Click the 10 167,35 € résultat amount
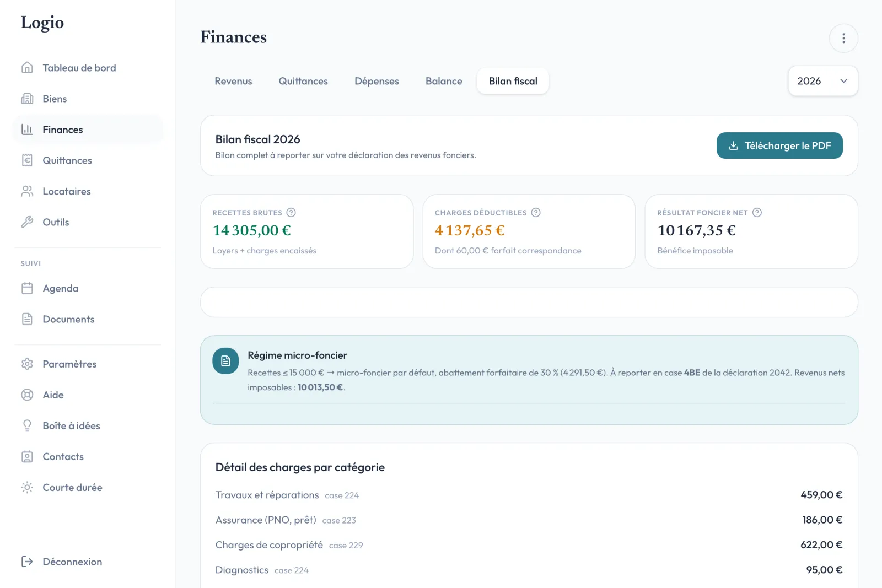Image resolution: width=882 pixels, height=588 pixels. [x=697, y=230]
